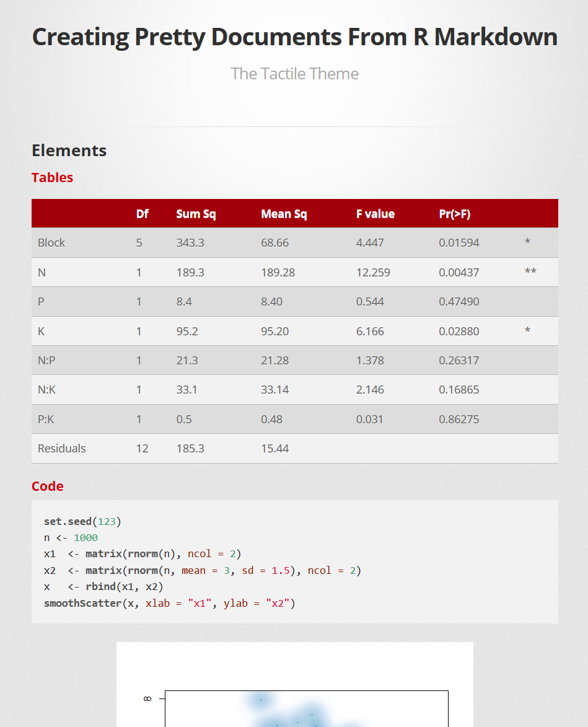Click the Df value 12 in Residuals row
Image resolution: width=588 pixels, height=727 pixels.
(143, 448)
